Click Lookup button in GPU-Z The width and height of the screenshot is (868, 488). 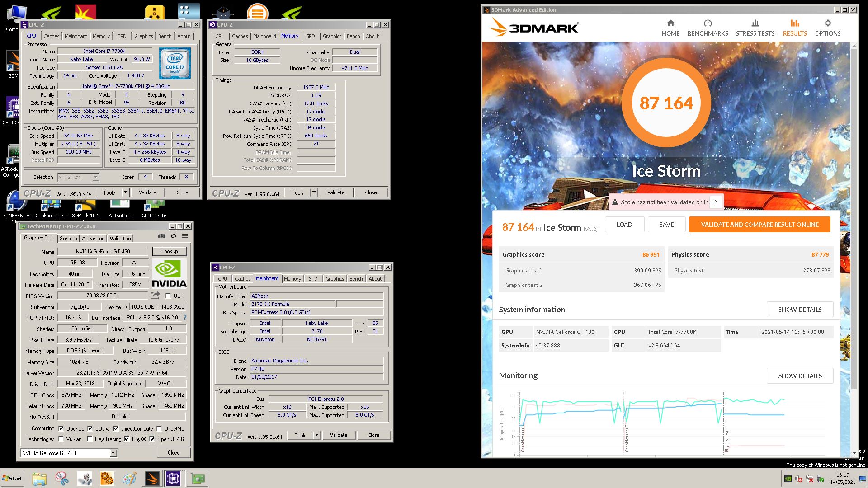[x=170, y=251]
